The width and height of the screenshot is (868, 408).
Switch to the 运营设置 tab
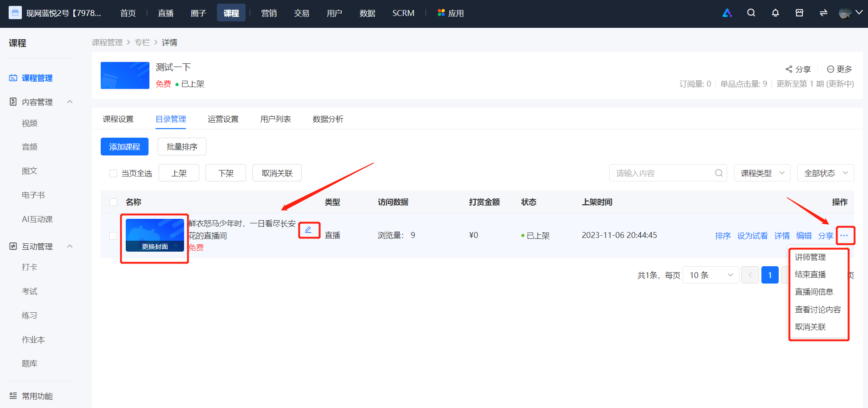[223, 119]
